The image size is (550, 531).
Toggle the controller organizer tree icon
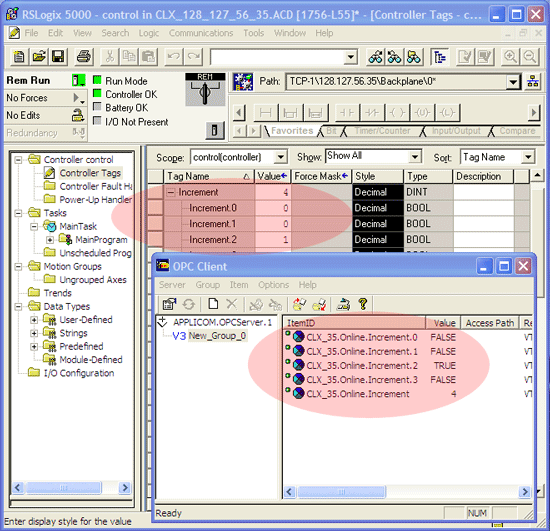click(x=440, y=57)
